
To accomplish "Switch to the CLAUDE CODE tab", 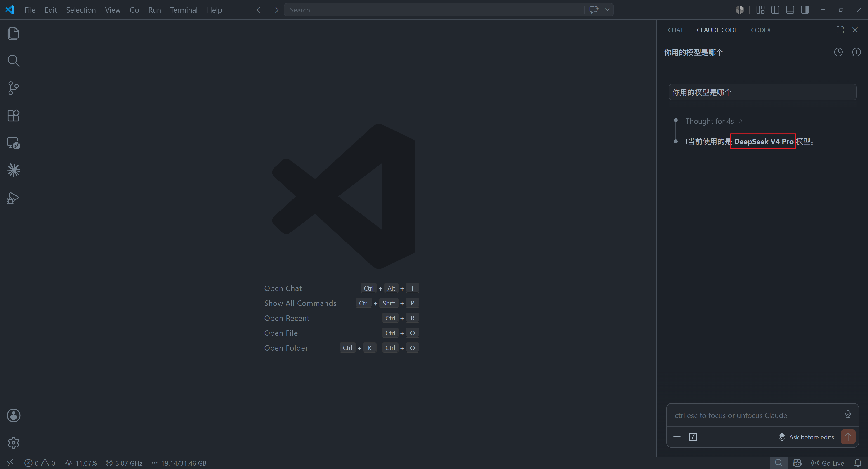I will 717,30.
